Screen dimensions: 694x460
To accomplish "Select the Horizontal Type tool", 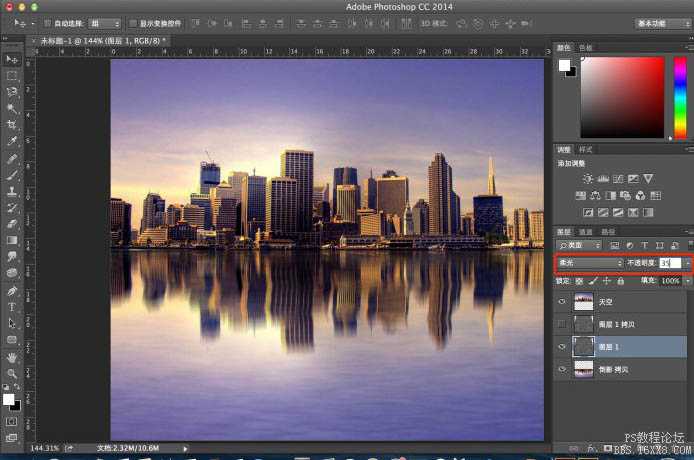I will click(x=12, y=307).
